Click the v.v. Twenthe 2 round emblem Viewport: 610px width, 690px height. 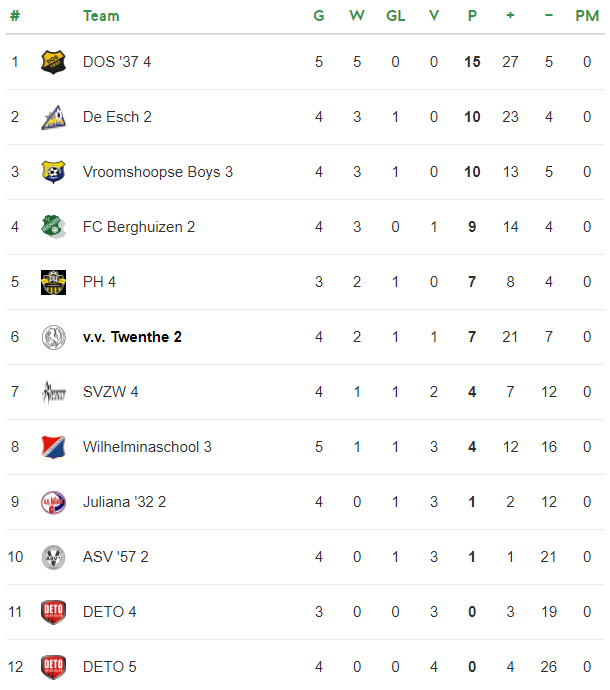pyautogui.click(x=53, y=337)
